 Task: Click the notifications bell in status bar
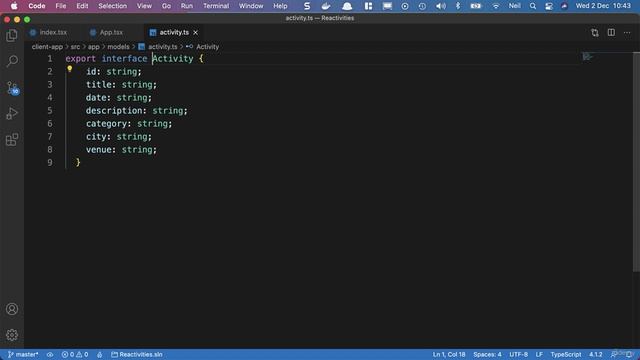pos(629,354)
